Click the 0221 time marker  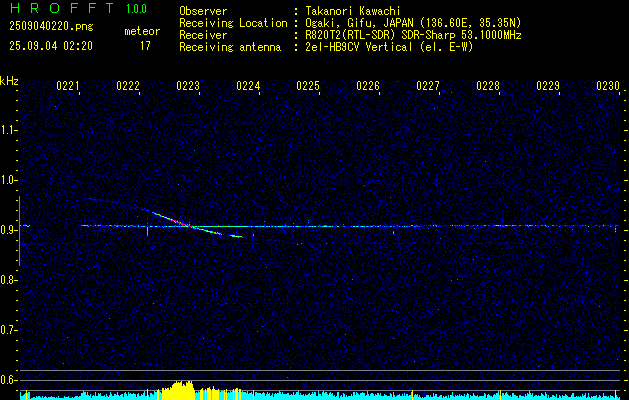(68, 86)
